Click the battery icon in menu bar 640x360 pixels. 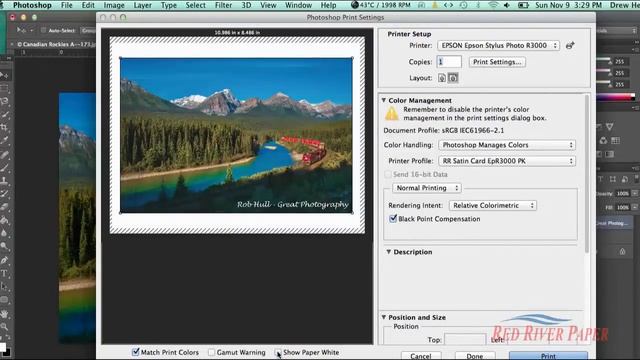tap(523, 5)
